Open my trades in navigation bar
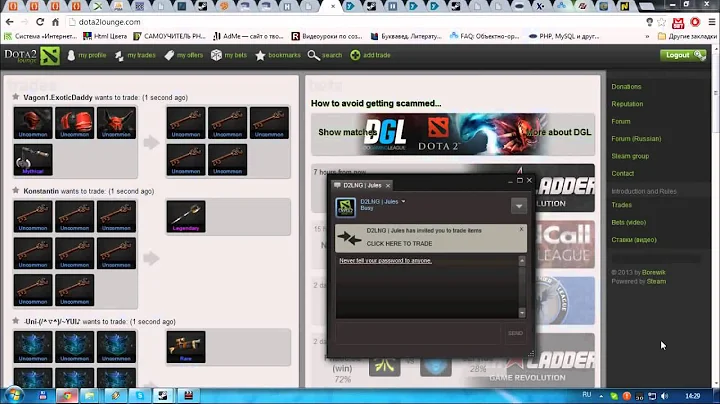 point(135,55)
